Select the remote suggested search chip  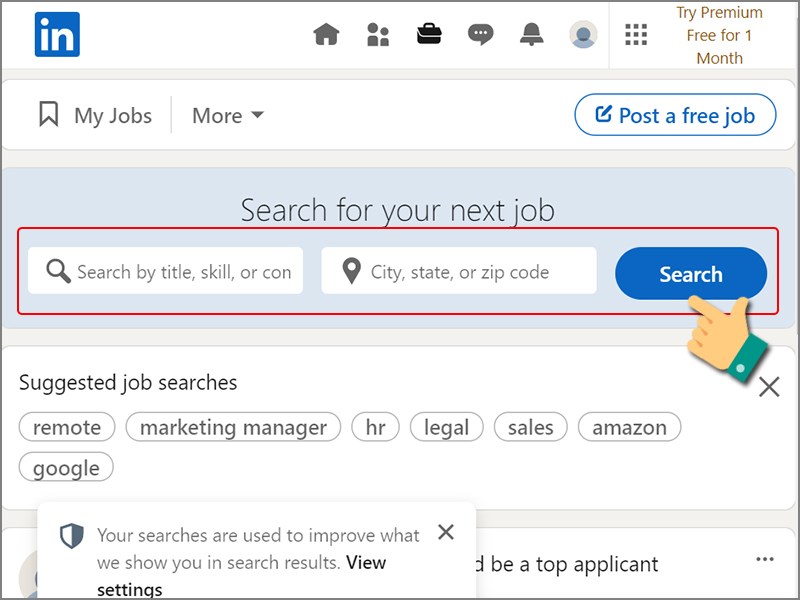[x=67, y=427]
